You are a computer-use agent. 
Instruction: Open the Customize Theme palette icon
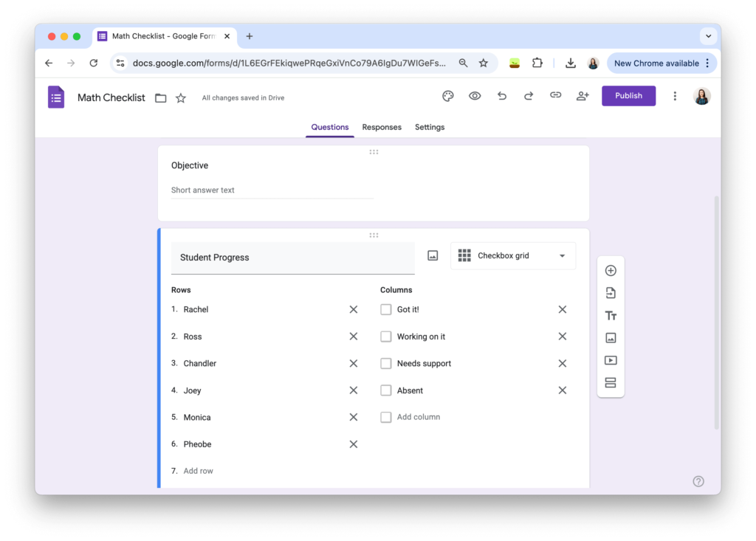tap(448, 96)
